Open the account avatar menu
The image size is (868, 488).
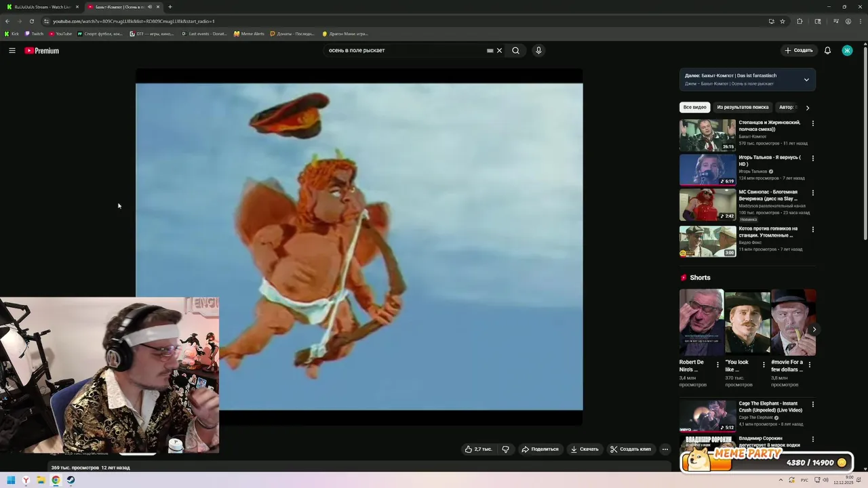pos(847,50)
